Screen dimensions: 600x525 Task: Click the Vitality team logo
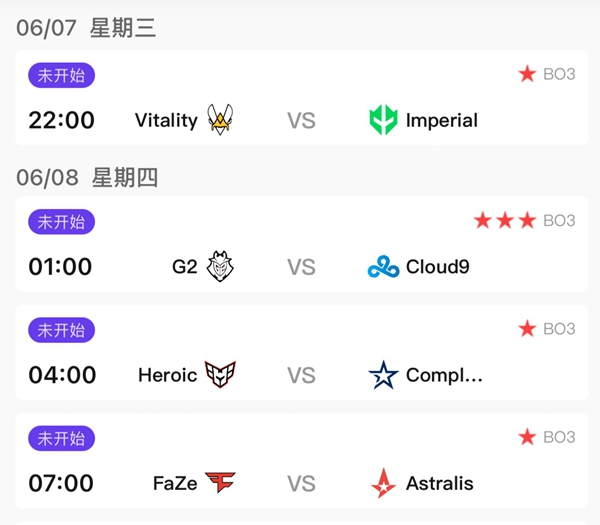click(220, 120)
